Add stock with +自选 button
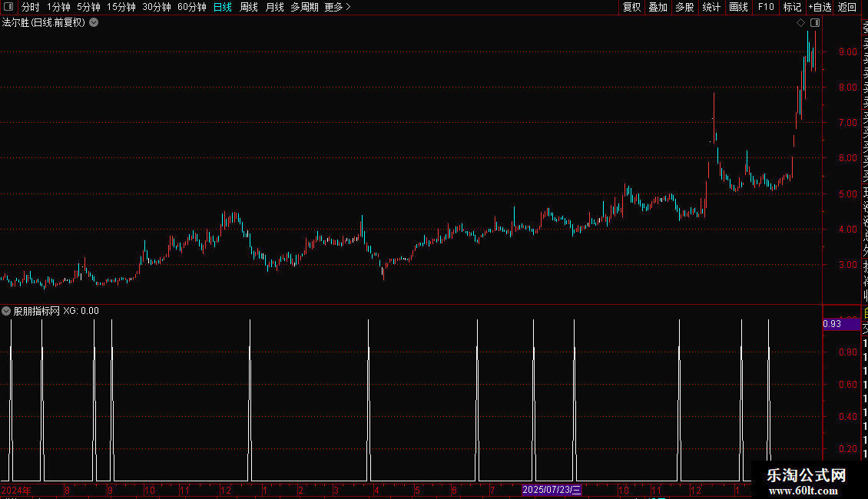868x499 pixels. [x=820, y=7]
